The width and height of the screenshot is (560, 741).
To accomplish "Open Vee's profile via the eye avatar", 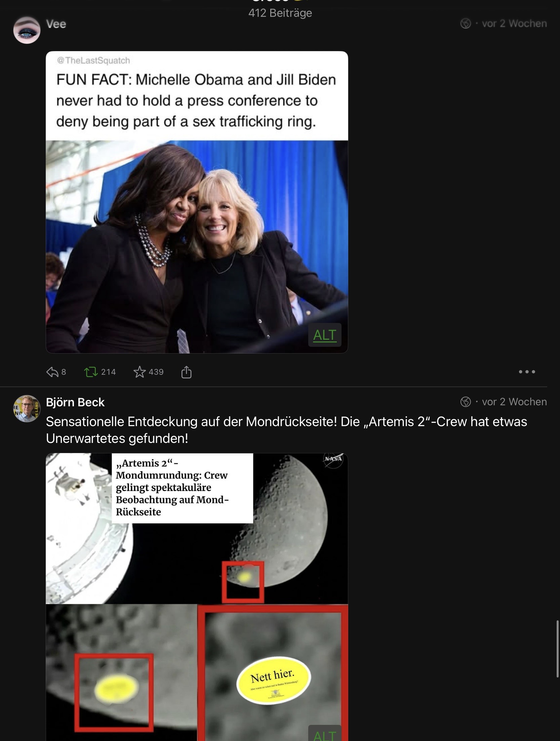I will tap(27, 30).
